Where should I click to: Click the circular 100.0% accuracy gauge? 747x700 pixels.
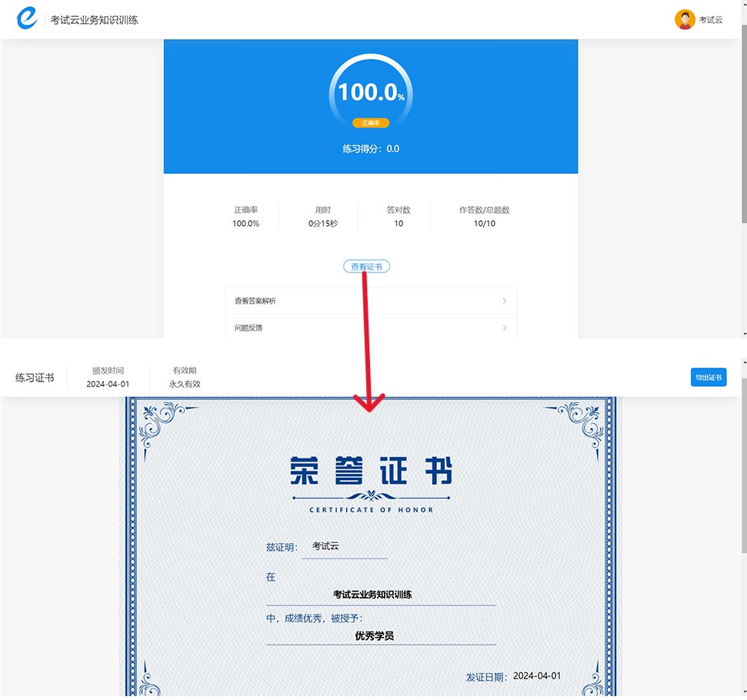coord(371,92)
